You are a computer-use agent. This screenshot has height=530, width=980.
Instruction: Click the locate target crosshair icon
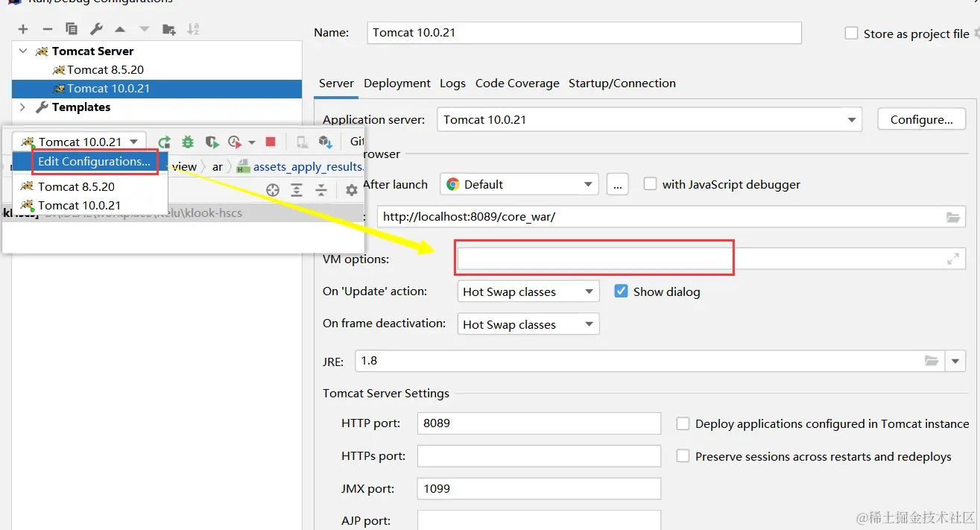point(273,190)
